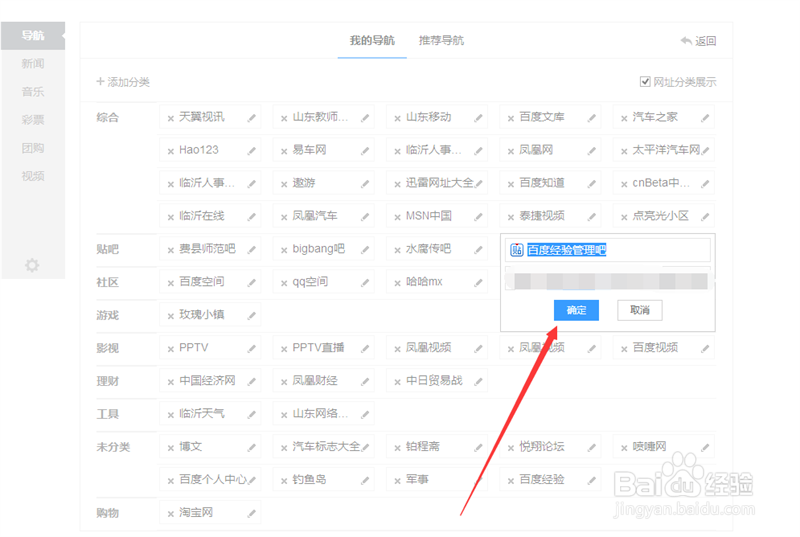The width and height of the screenshot is (800, 537).
Task: Select 导航 in the left sidebar
Action: [x=33, y=36]
